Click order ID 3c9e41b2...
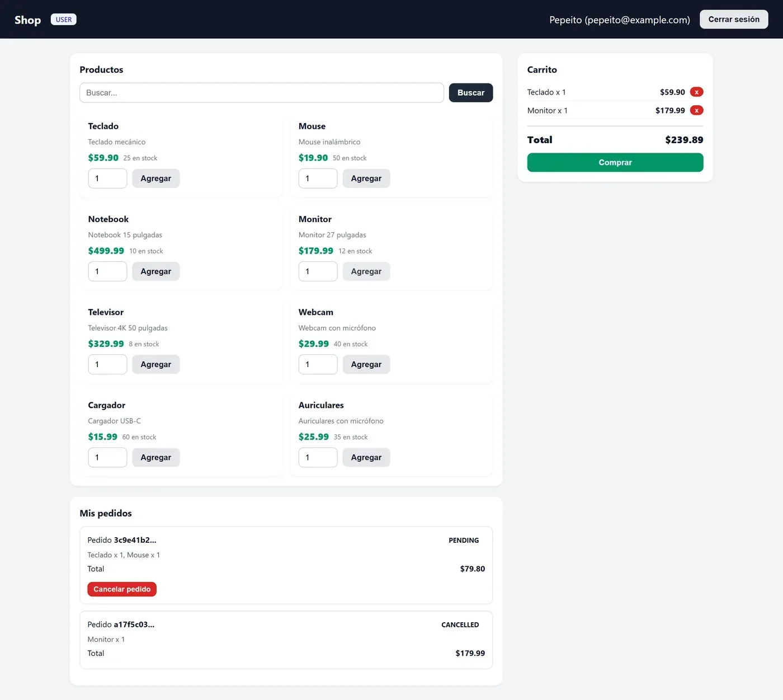Image resolution: width=783 pixels, height=700 pixels. point(135,540)
